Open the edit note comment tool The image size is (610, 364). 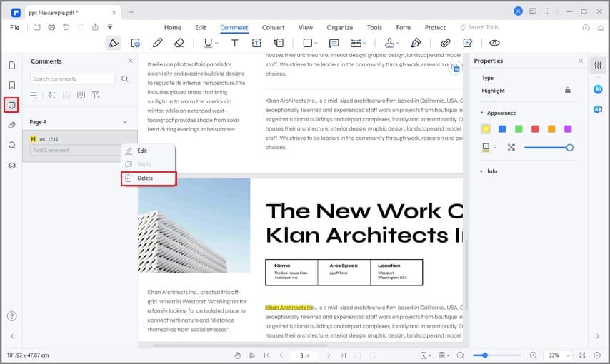(468, 43)
